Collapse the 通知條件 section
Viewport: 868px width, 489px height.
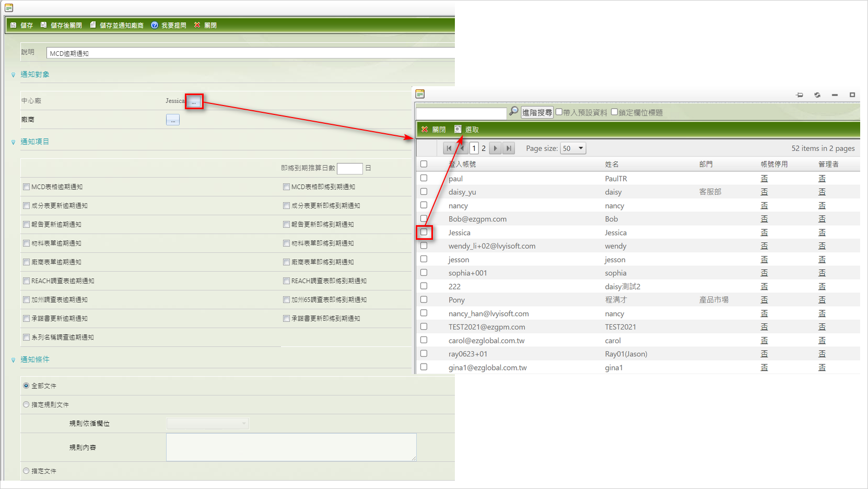[x=14, y=360]
